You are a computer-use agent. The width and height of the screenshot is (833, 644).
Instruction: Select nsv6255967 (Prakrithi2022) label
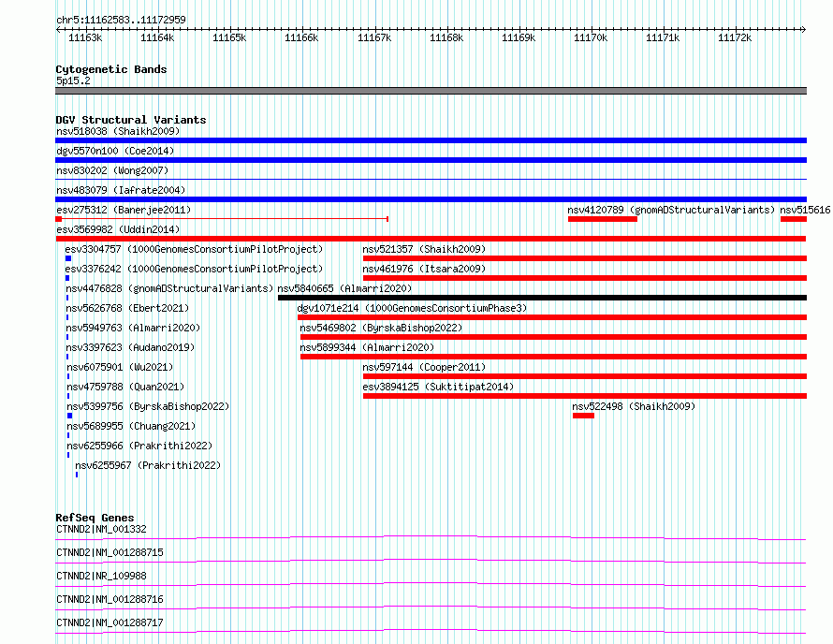148,465
